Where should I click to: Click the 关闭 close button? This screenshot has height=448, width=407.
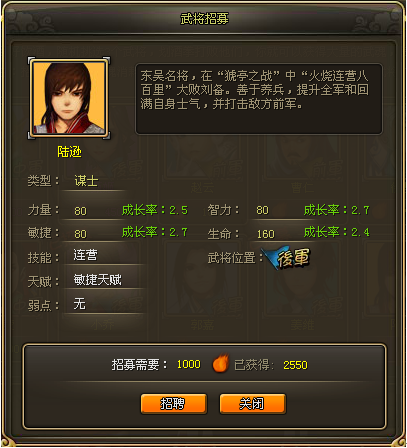pyautogui.click(x=252, y=403)
